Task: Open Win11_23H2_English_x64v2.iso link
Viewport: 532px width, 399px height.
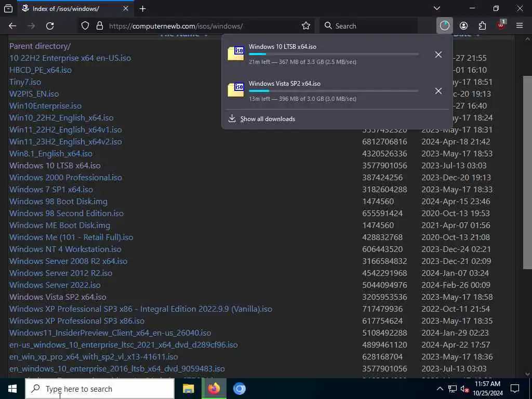Action: [65, 141]
